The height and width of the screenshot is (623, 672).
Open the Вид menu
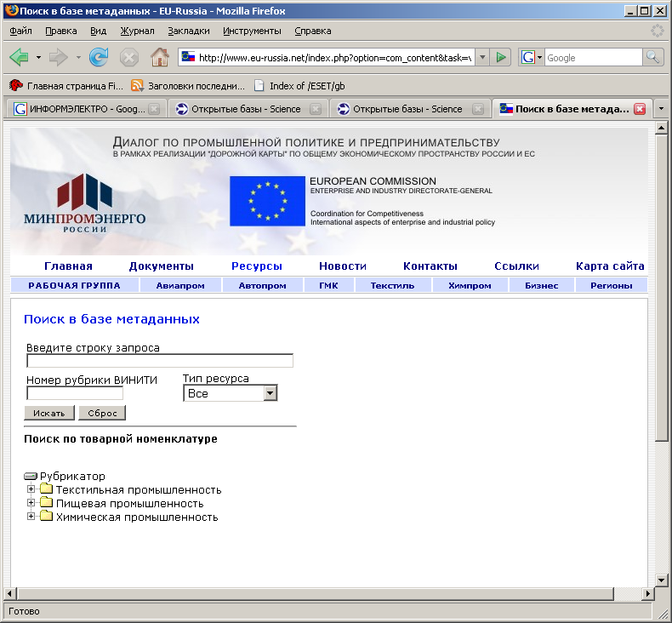(x=98, y=31)
